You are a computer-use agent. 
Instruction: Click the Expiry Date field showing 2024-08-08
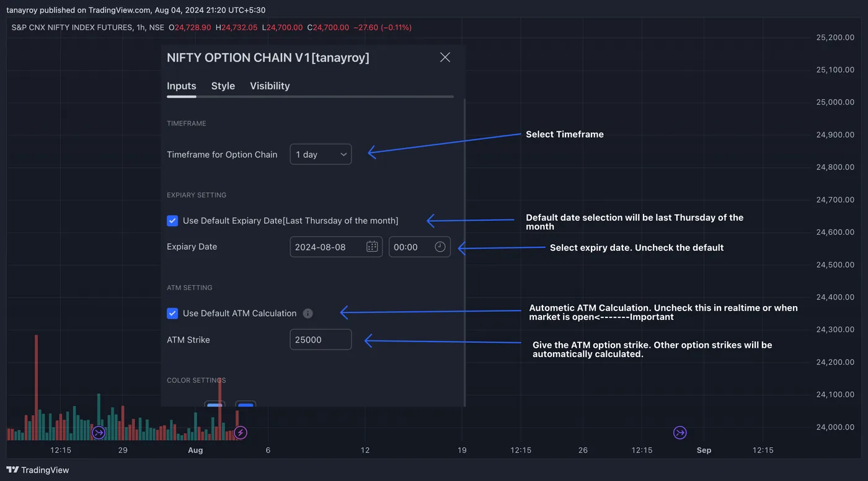click(336, 247)
